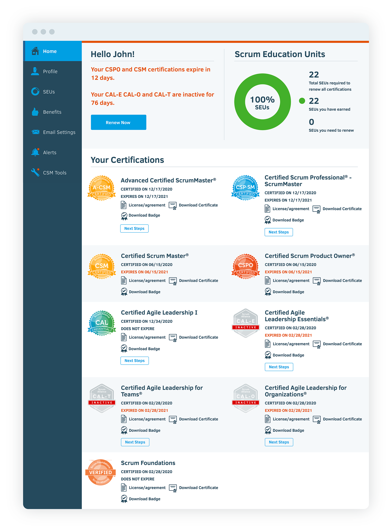The width and height of the screenshot is (392, 532).
Task: Open License/agreement for Scrum Foundations
Action: tap(147, 488)
